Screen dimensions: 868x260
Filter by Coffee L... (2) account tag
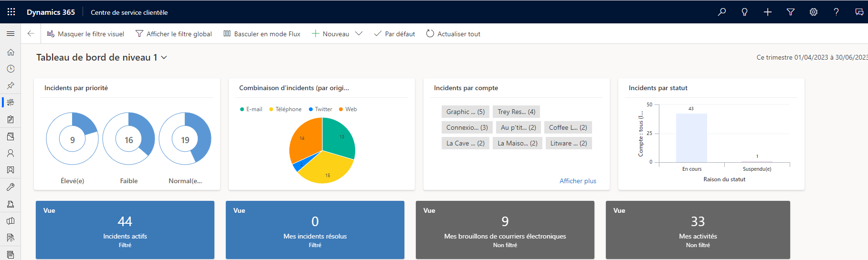point(568,127)
